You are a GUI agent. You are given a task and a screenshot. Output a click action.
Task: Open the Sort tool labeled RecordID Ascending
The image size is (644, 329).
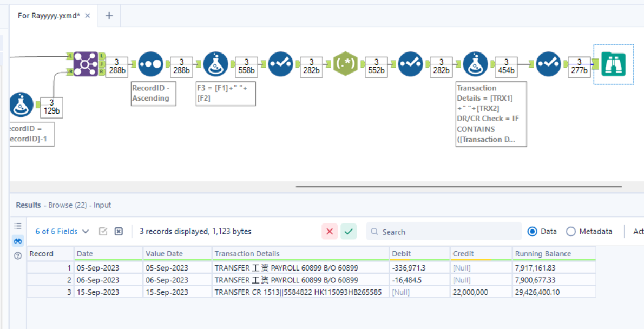tap(150, 63)
